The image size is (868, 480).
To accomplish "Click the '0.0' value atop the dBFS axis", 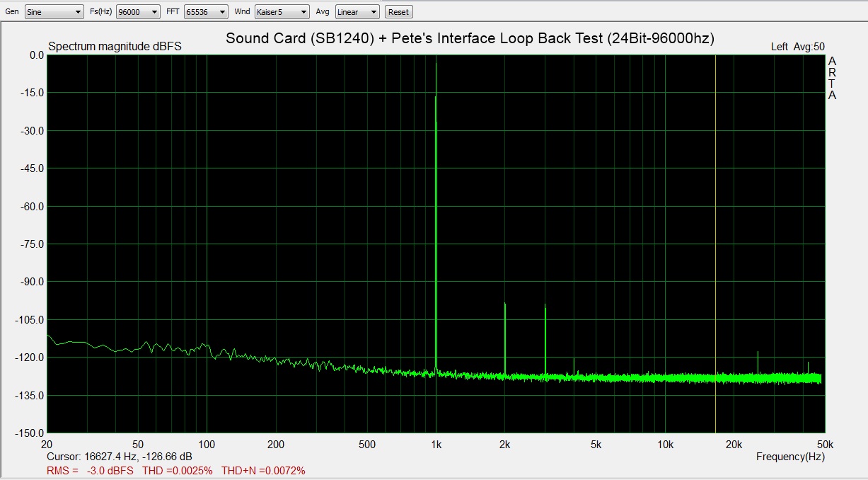I will pyautogui.click(x=37, y=55).
